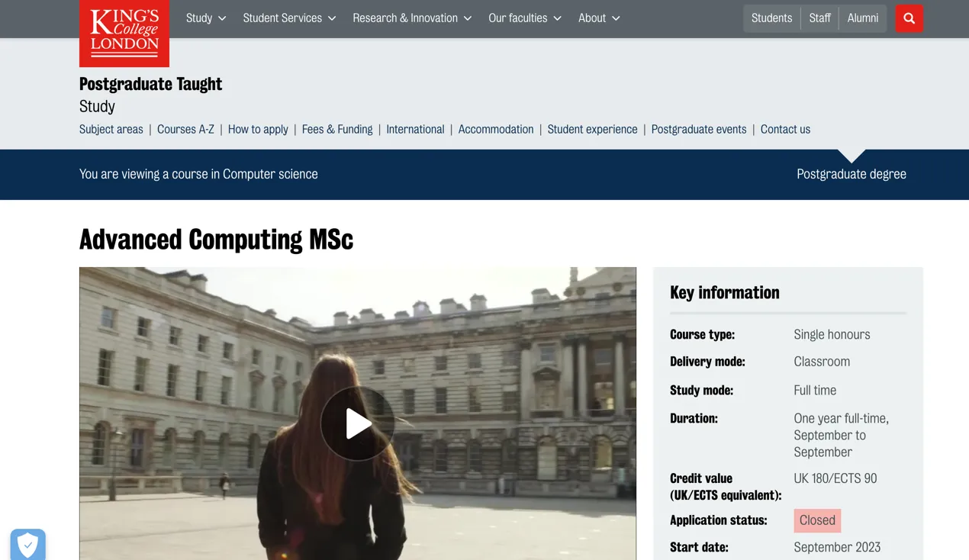
Task: Click the privacy shield icon
Action: (28, 544)
